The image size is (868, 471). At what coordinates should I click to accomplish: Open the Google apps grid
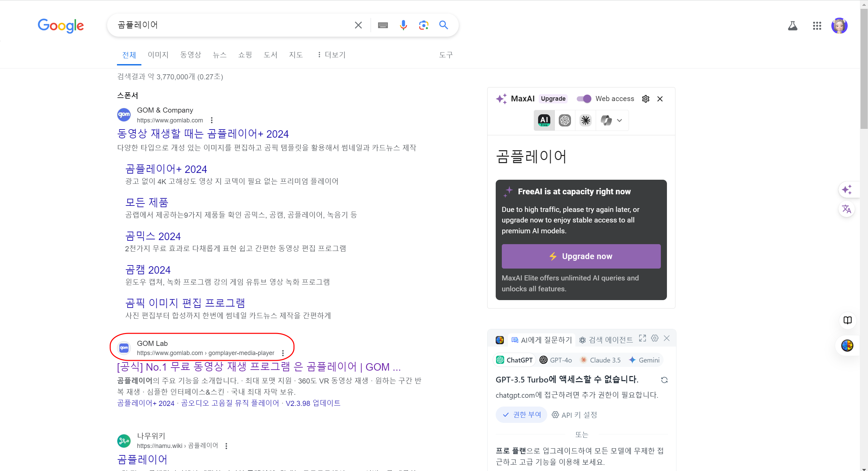point(817,26)
